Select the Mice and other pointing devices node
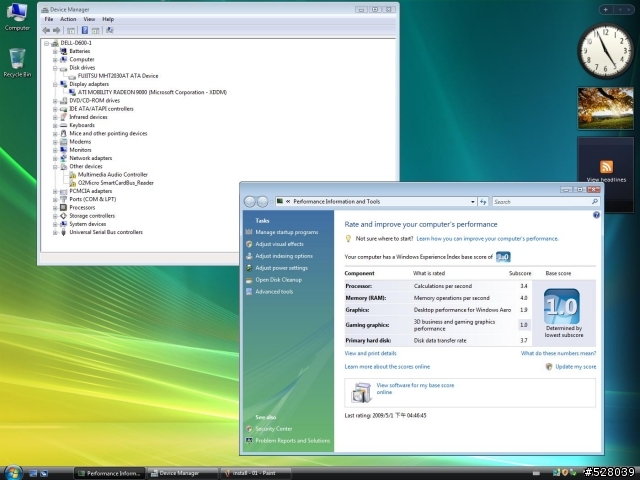The image size is (640, 480). pos(108,133)
